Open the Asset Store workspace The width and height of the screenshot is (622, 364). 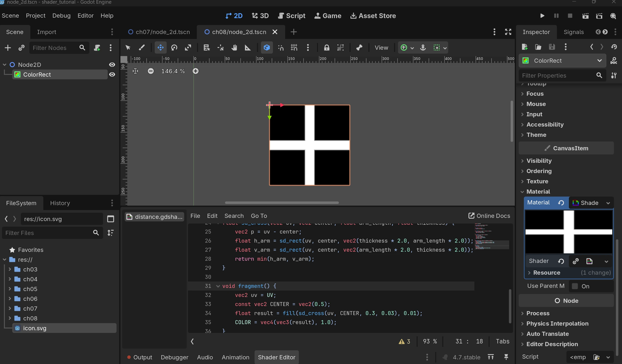[373, 16]
